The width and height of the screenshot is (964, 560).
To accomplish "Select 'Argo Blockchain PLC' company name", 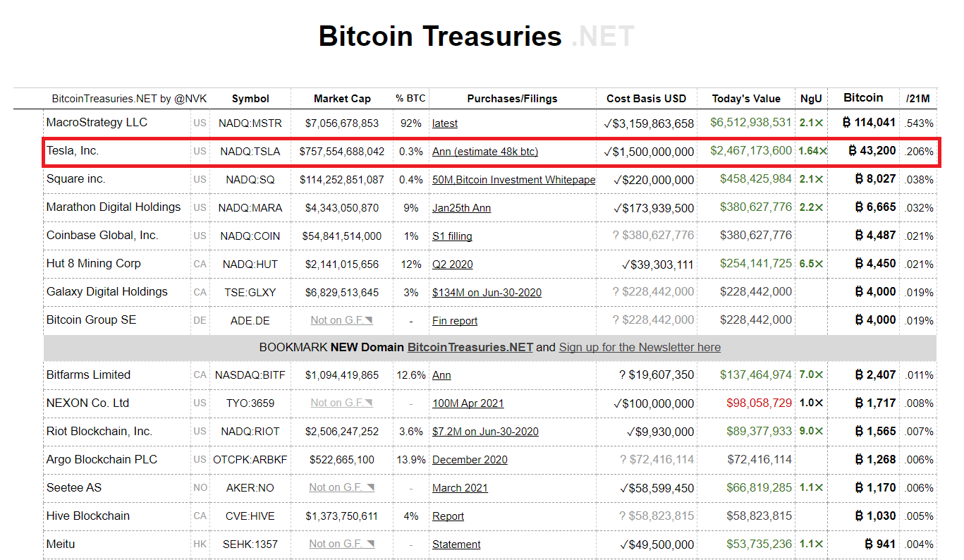I will pos(102,460).
